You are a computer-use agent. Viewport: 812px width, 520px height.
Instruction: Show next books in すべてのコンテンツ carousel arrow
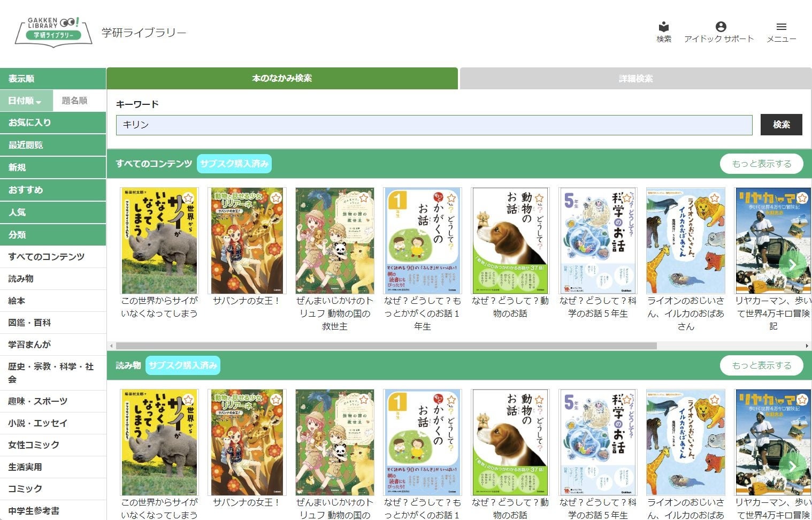pos(792,264)
